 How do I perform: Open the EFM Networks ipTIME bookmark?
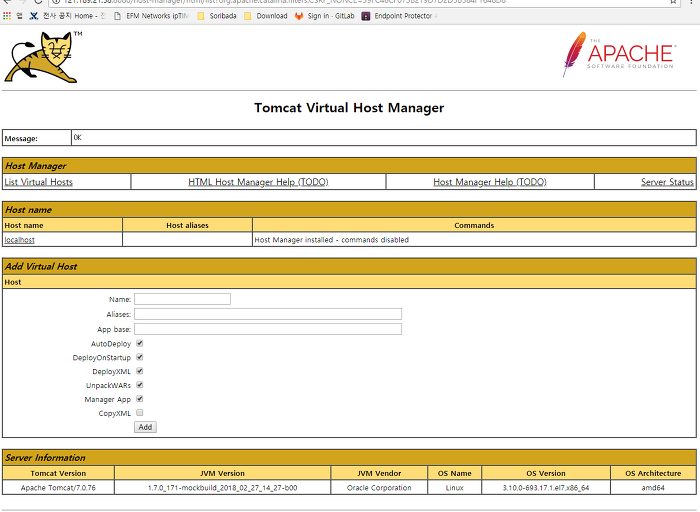coord(152,16)
